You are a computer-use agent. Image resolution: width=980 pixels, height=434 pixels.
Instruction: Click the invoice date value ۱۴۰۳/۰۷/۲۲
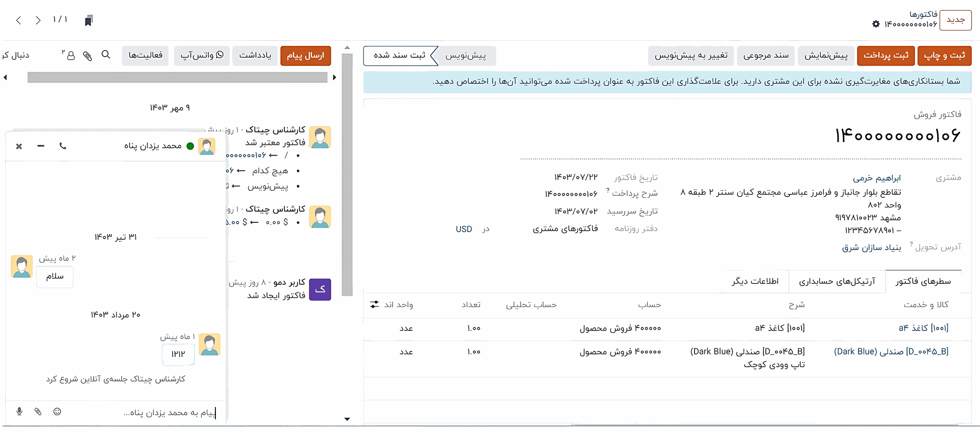click(576, 177)
